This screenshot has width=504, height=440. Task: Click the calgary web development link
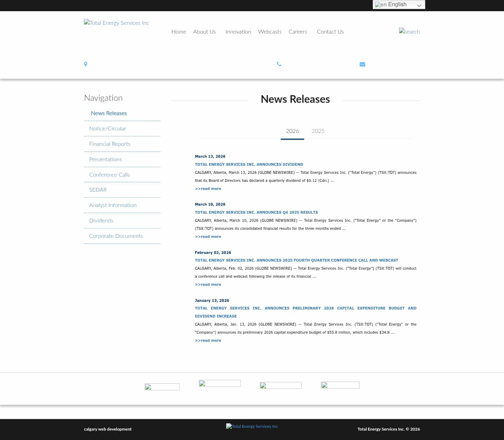107,429
